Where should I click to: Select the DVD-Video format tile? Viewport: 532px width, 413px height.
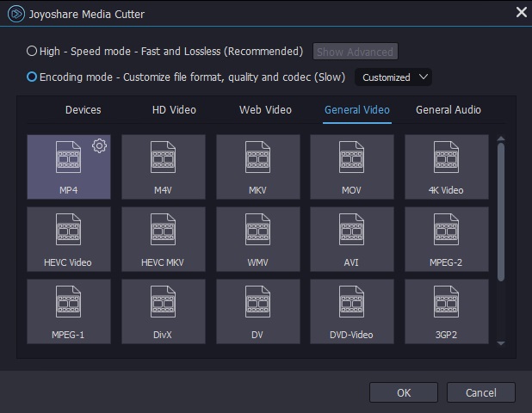tap(351, 311)
